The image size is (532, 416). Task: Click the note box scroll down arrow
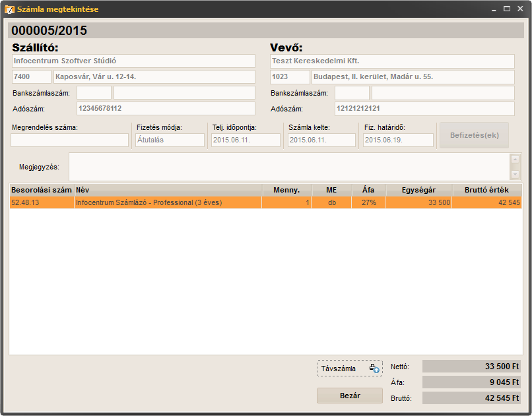pos(515,174)
